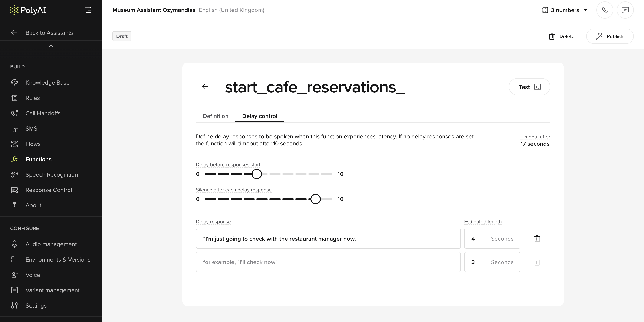The image size is (644, 322).
Task: Delete the restaurant manager delay response
Action: [537, 239]
